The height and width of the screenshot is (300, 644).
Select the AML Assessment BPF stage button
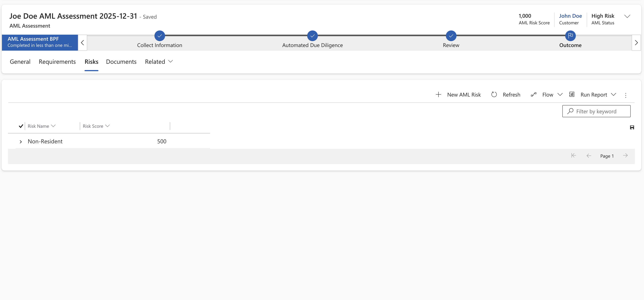click(39, 42)
